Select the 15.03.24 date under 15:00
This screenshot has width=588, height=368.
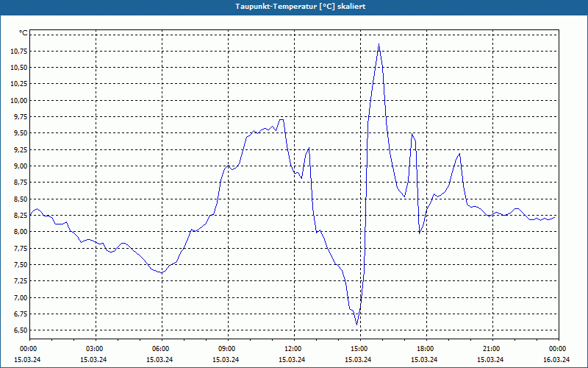tap(358, 359)
